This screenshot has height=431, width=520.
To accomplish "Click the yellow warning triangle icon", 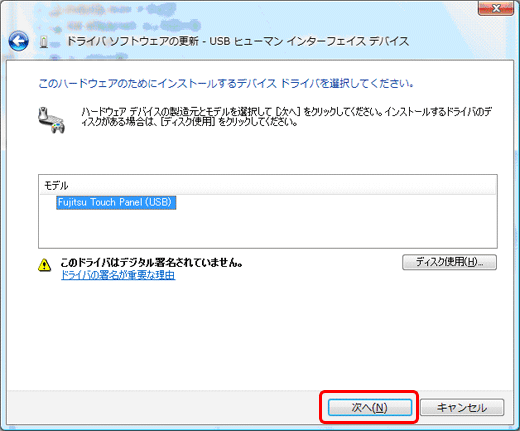I will coord(45,265).
